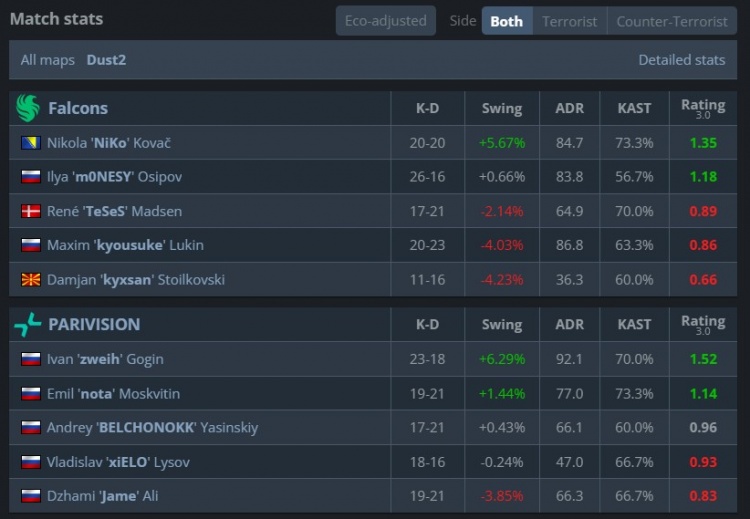This screenshot has width=750, height=519.
Task: Toggle the Eco-adjusted stats button
Action: [385, 21]
